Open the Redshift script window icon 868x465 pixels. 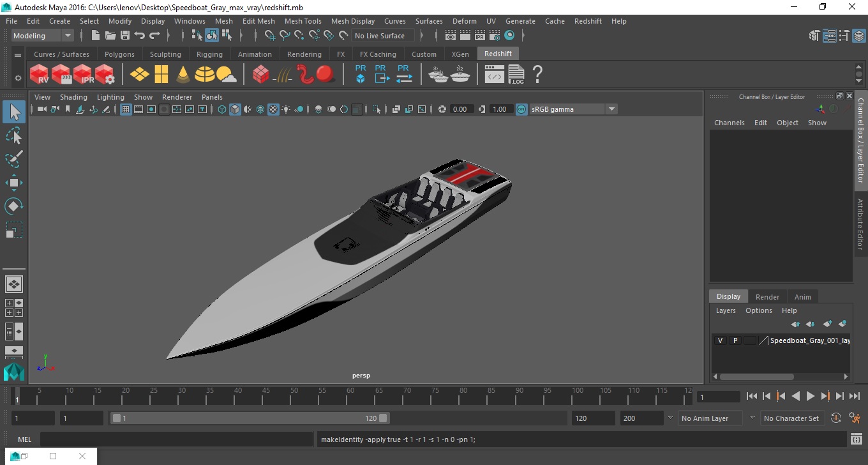pos(495,75)
